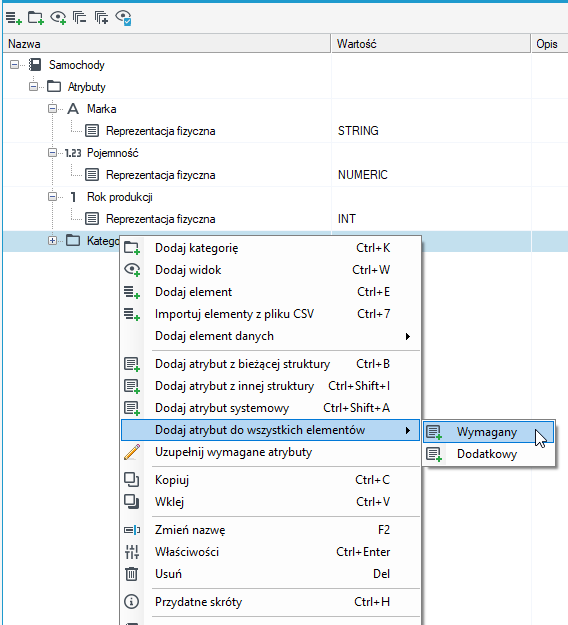Click the sliders icon beside Właściwości
The width and height of the screenshot is (568, 625).
click(x=132, y=552)
